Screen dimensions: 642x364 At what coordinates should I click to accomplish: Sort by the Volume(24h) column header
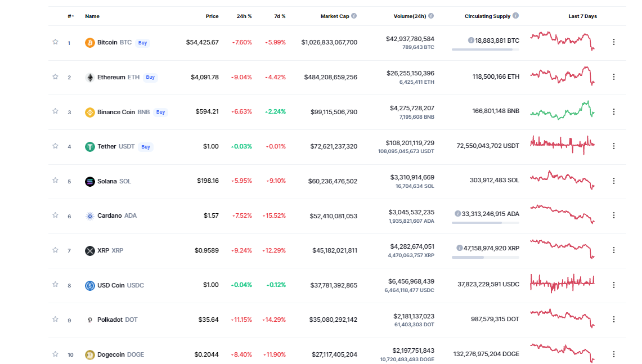[410, 16]
